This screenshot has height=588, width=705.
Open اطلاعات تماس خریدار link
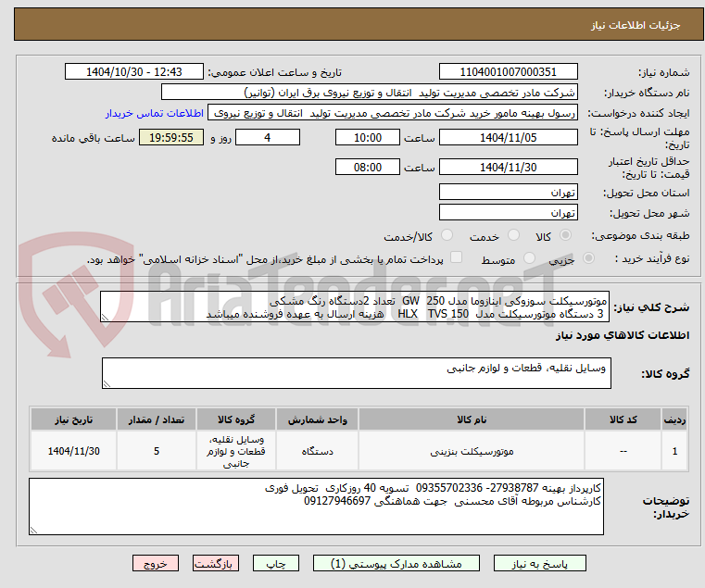pos(155,113)
